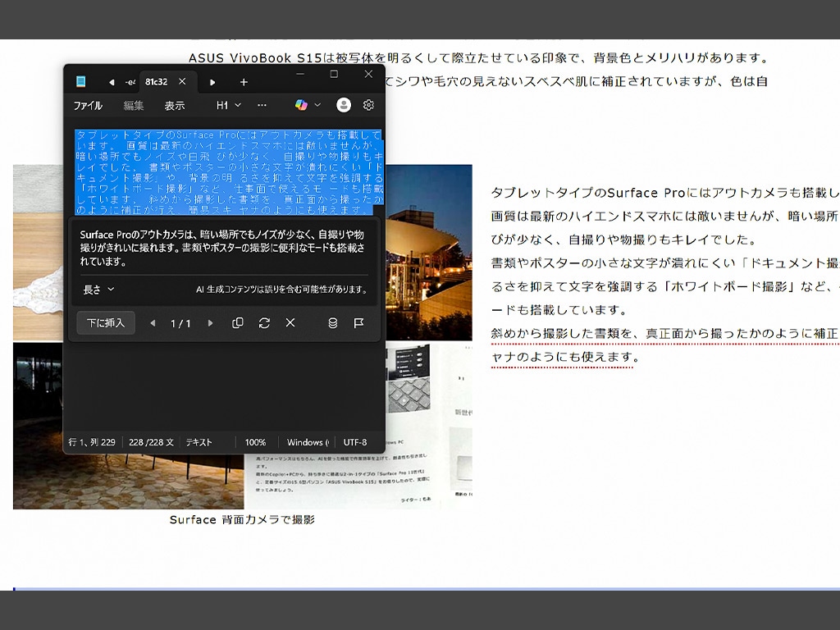The image size is (840, 630).
Task: Discard the AI summary with X
Action: [290, 323]
